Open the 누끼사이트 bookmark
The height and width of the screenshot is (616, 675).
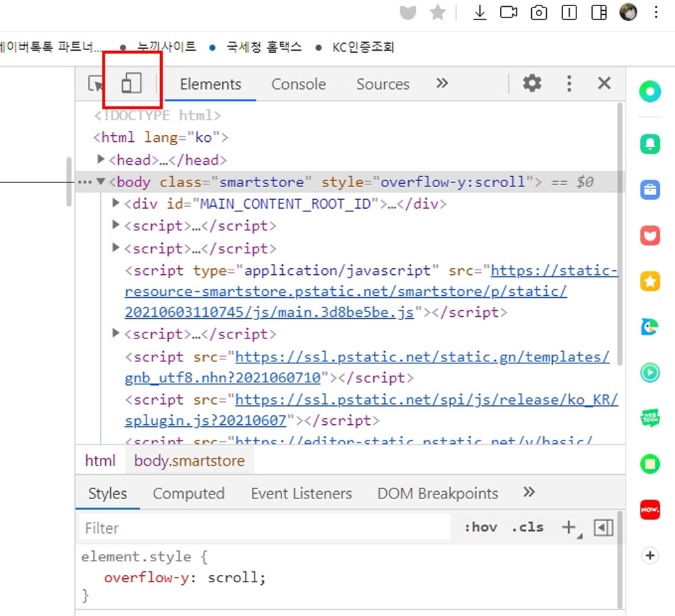166,46
